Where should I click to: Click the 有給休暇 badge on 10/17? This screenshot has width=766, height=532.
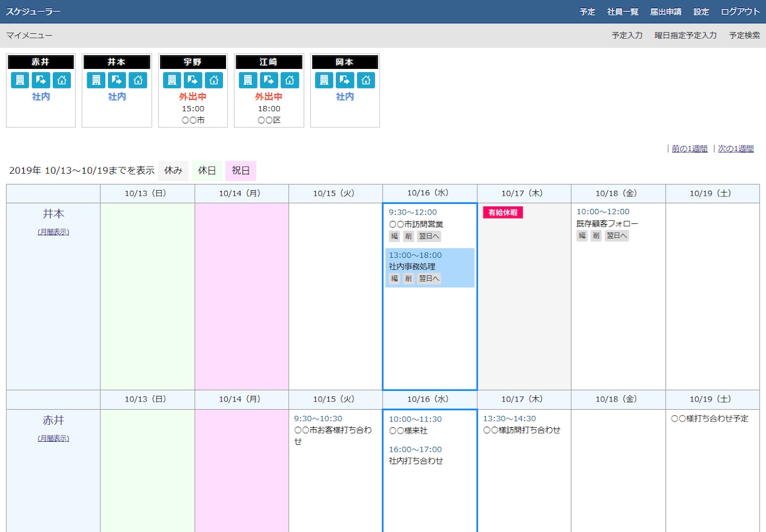point(503,213)
